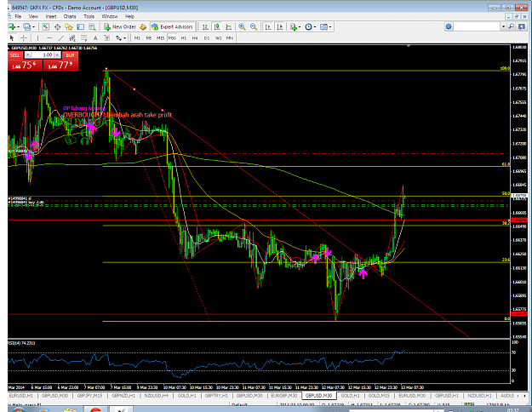Open the community globe icon
This screenshot has height=412, width=532.
tap(449, 26)
